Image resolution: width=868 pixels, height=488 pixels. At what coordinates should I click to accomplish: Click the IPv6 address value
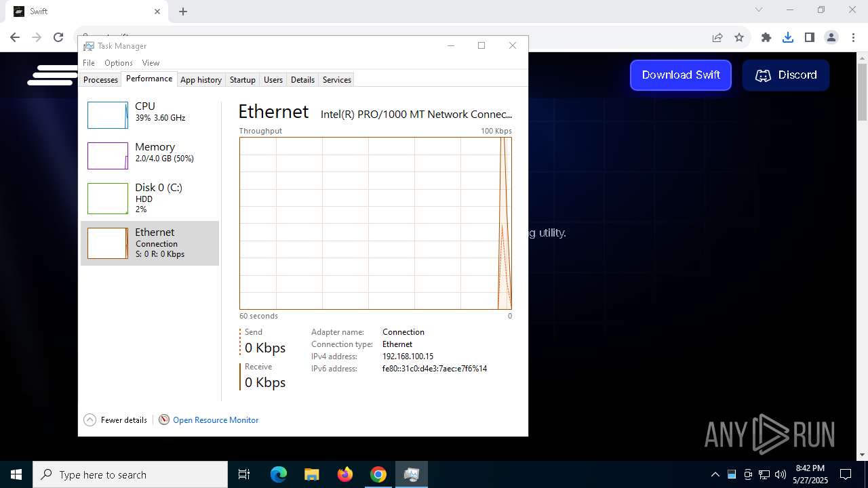[x=435, y=369]
